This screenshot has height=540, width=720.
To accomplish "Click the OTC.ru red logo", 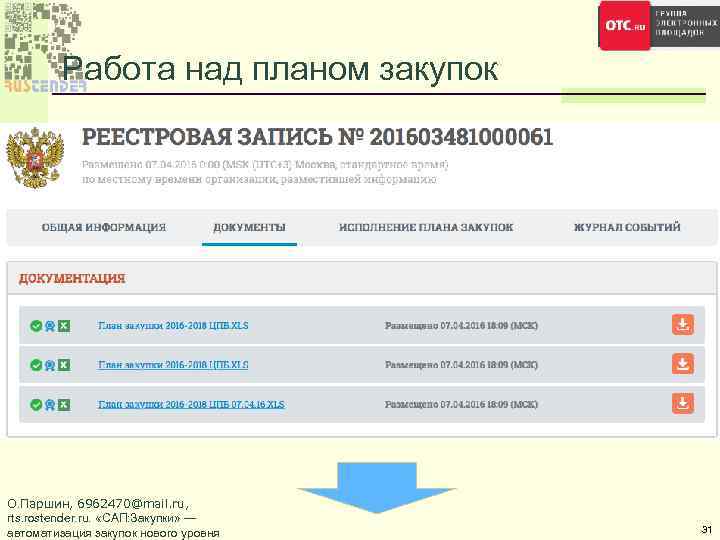I will (624, 25).
